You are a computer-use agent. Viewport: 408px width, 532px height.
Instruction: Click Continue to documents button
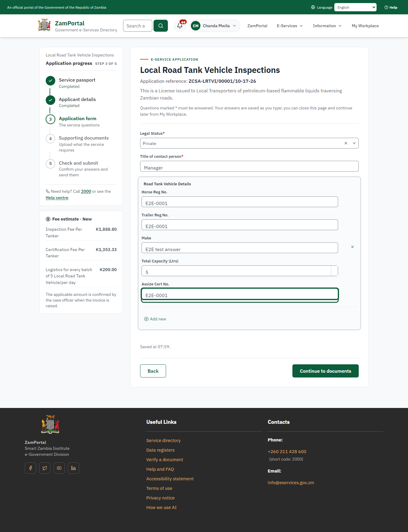326,371
